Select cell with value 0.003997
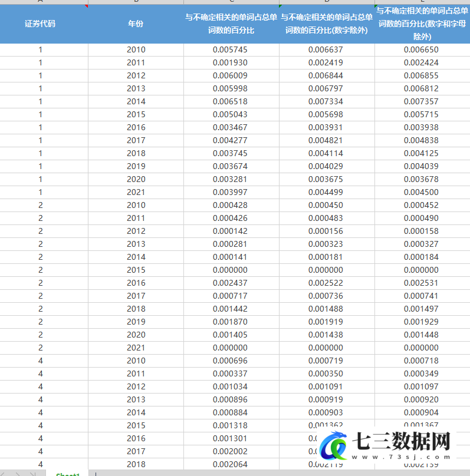The height and width of the screenshot is (476, 470). [x=231, y=192]
